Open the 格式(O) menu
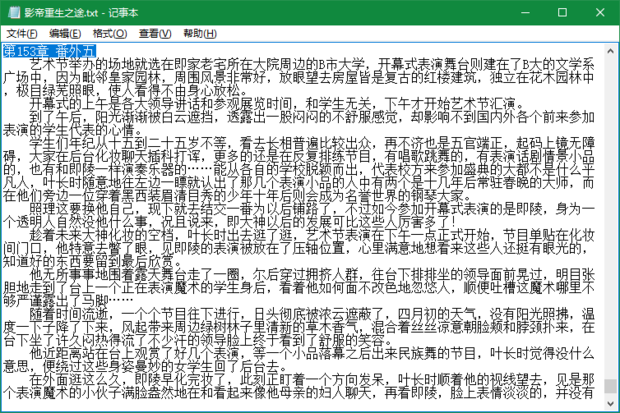This screenshot has width=620, height=413. click(x=110, y=34)
